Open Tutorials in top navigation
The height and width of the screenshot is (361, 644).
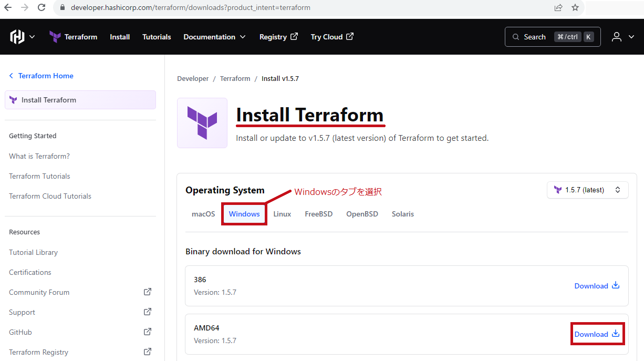(157, 37)
